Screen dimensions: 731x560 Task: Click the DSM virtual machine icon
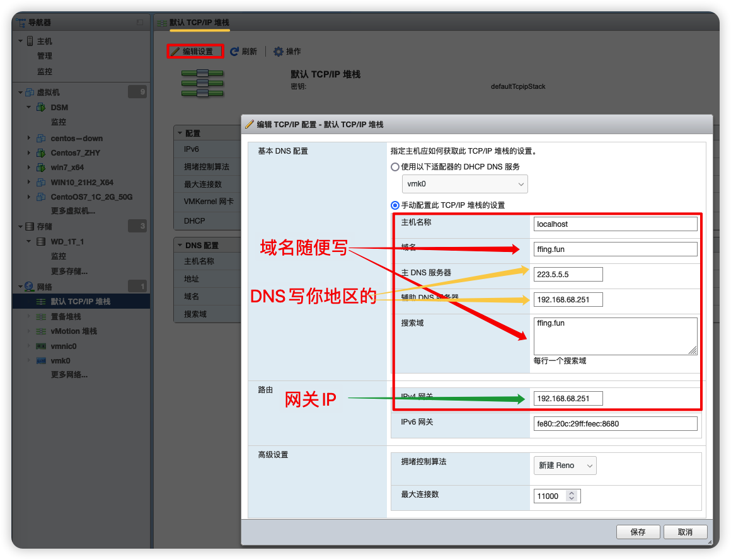pyautogui.click(x=41, y=108)
